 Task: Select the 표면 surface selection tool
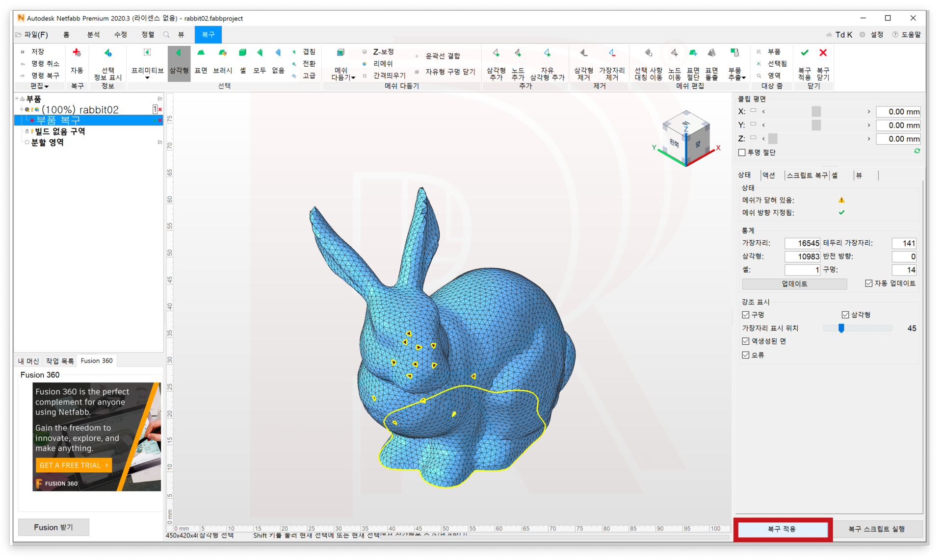coord(201,53)
